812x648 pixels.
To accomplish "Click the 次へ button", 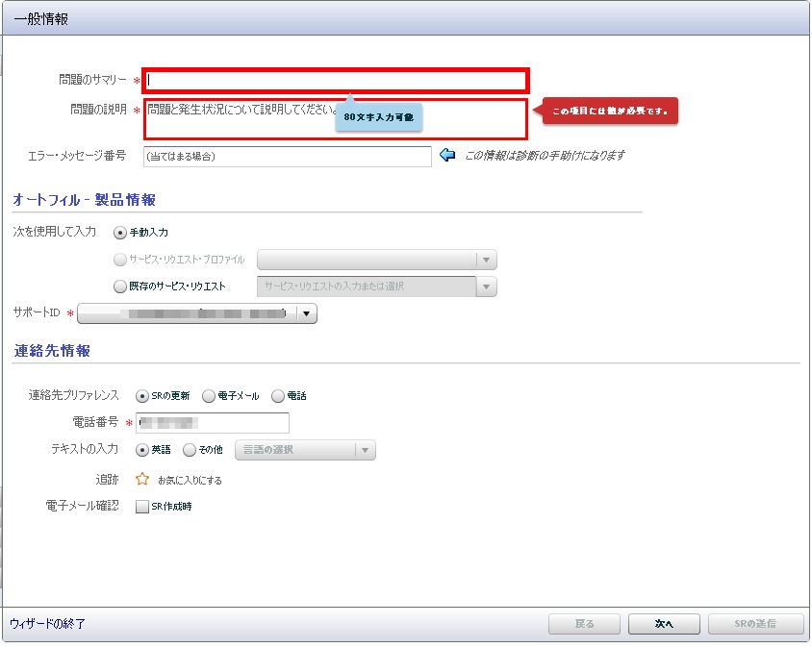I will (x=664, y=624).
